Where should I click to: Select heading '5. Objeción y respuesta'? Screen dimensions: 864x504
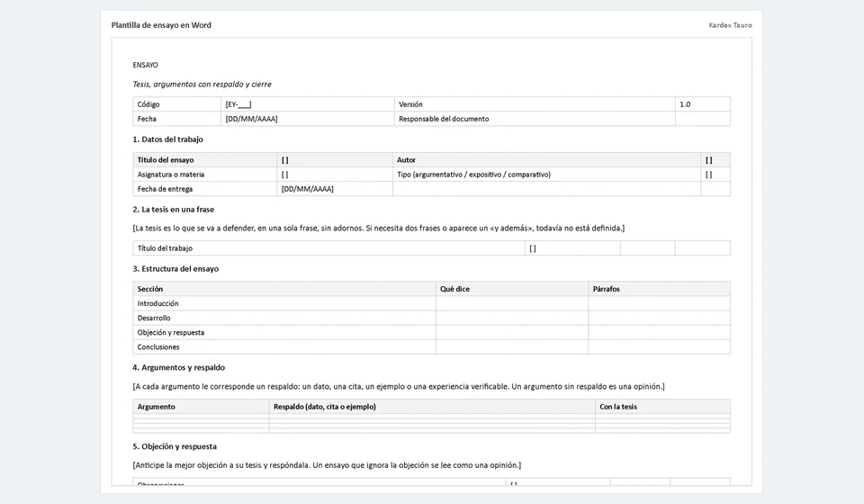click(x=175, y=446)
